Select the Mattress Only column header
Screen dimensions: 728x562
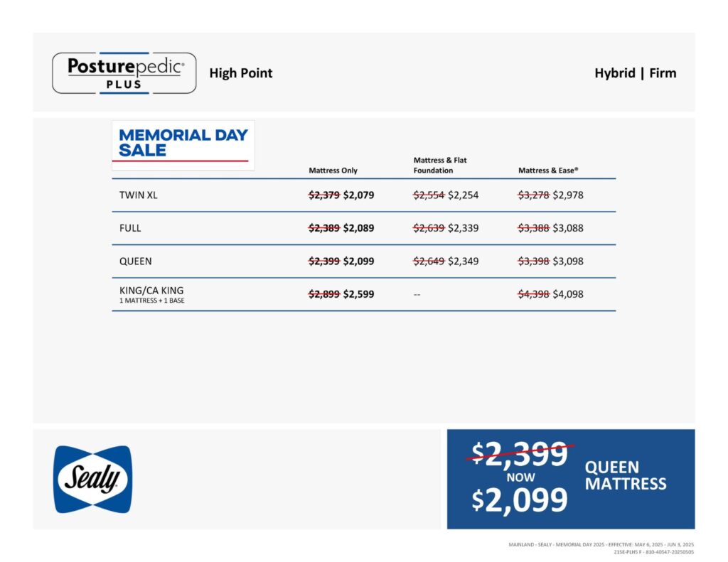(333, 171)
